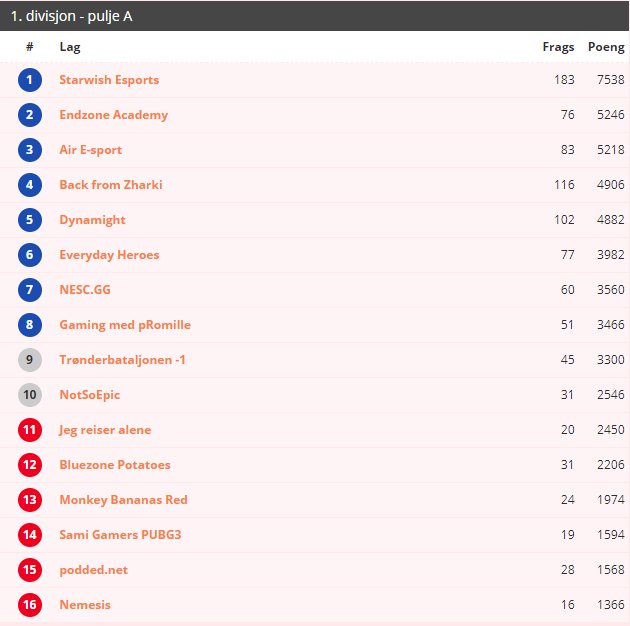Click the # column header
This screenshot has width=630, height=626.
pos(30,47)
